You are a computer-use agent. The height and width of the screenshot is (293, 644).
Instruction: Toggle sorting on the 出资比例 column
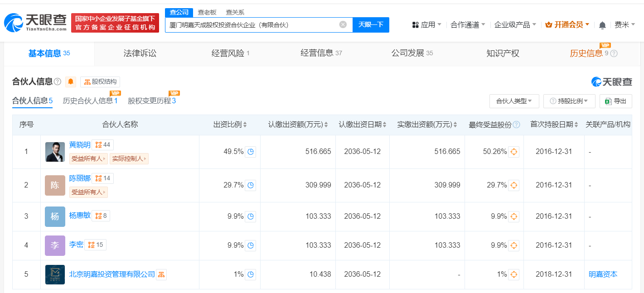point(245,125)
